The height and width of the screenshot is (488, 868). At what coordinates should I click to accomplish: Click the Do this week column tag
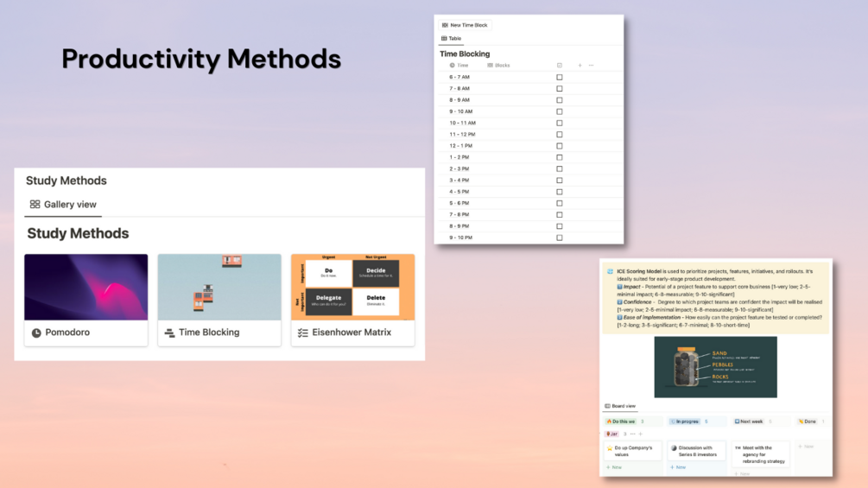click(620, 421)
